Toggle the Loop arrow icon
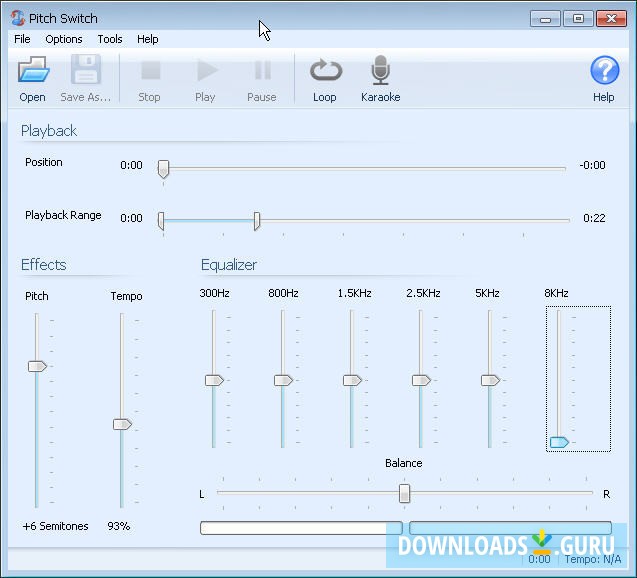This screenshot has height=578, width=637. point(326,70)
